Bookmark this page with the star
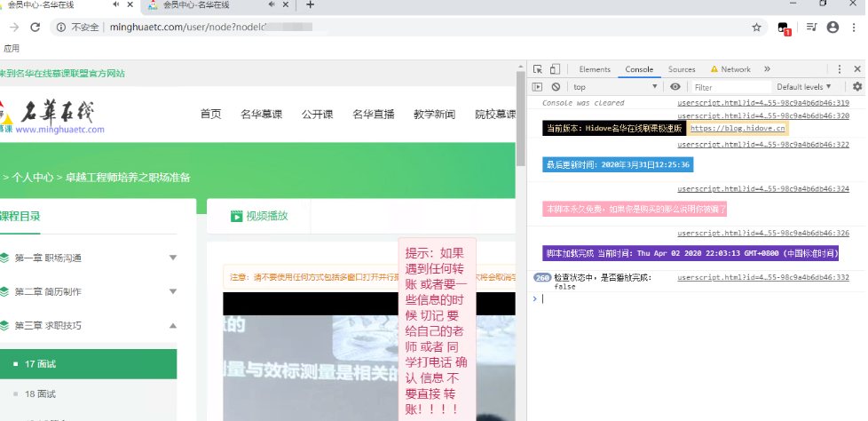The image size is (868, 421). pyautogui.click(x=756, y=28)
